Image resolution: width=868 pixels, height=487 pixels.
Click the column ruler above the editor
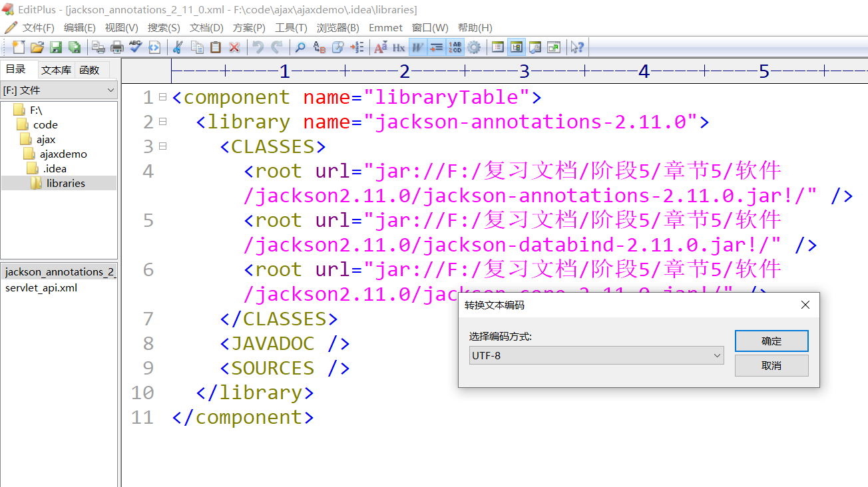click(519, 71)
